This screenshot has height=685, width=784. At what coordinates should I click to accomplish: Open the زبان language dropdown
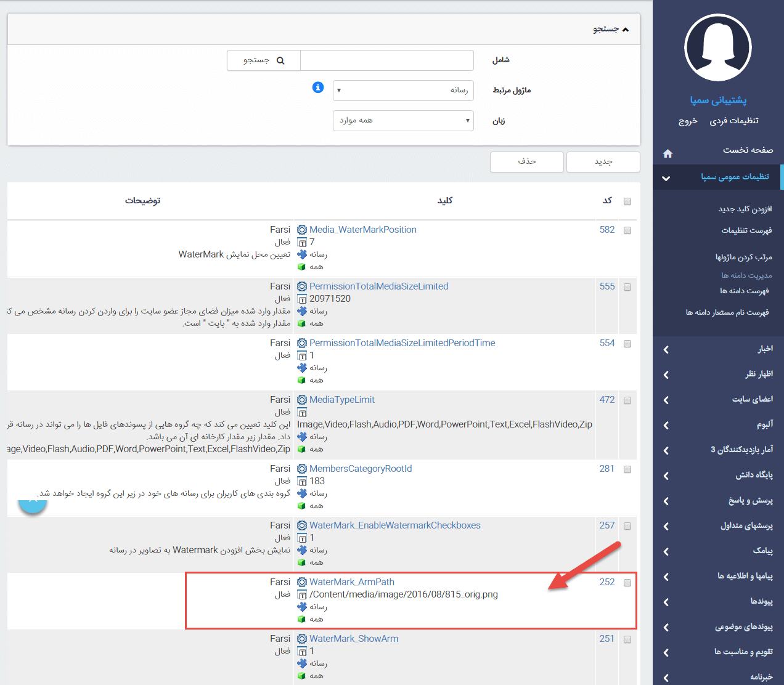pos(403,121)
